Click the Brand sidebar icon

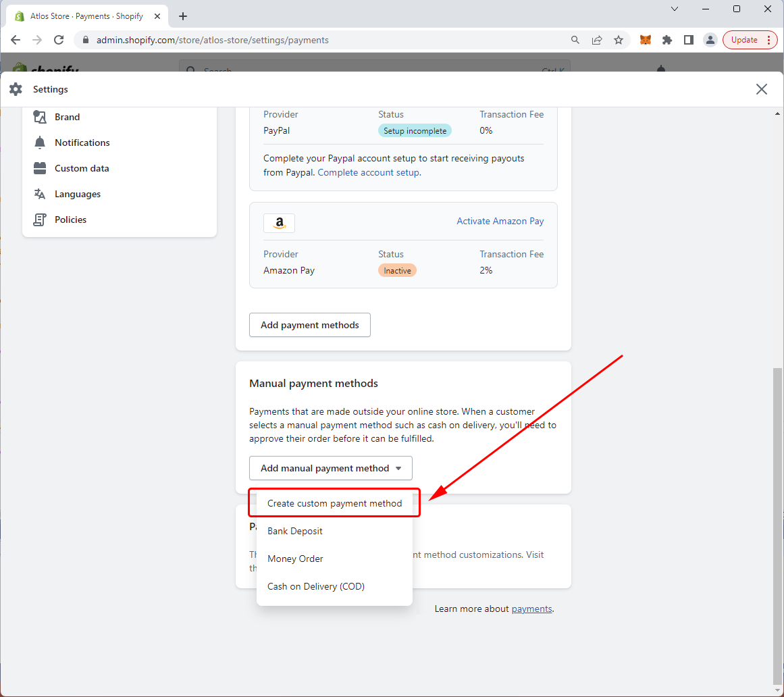point(40,117)
